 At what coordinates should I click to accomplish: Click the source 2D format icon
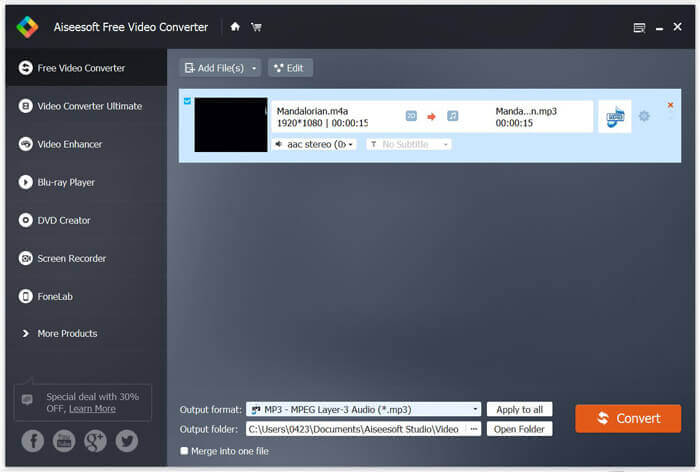(x=411, y=116)
